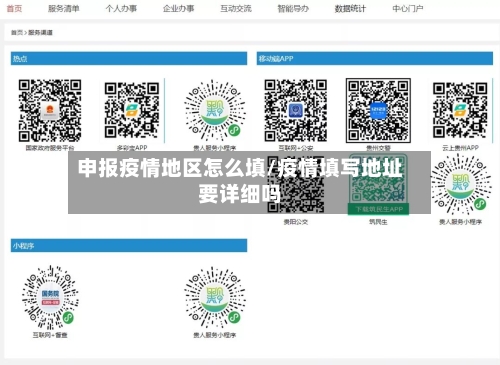Click 贵人服务小程序 caption under 热点 section

(214, 148)
